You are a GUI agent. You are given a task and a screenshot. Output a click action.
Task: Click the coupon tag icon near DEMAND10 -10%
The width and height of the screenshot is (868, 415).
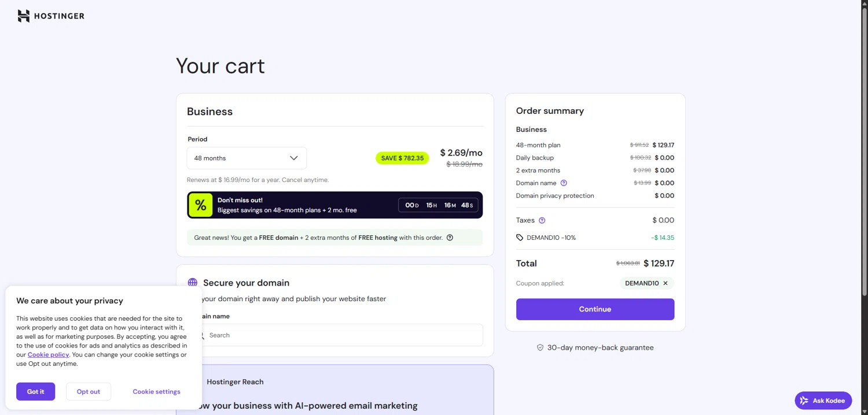click(520, 238)
